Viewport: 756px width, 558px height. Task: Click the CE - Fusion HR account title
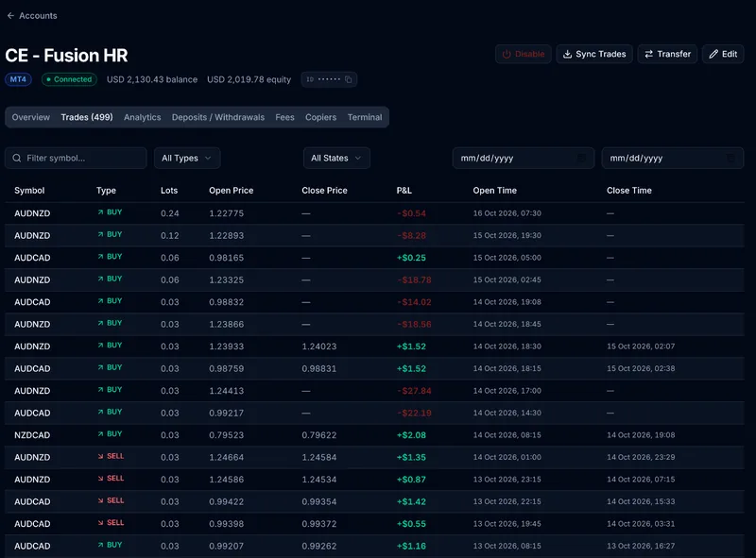click(x=66, y=56)
